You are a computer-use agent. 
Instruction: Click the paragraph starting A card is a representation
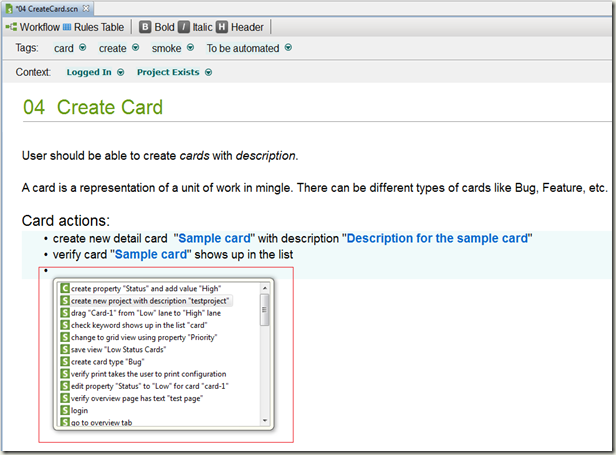coord(314,188)
